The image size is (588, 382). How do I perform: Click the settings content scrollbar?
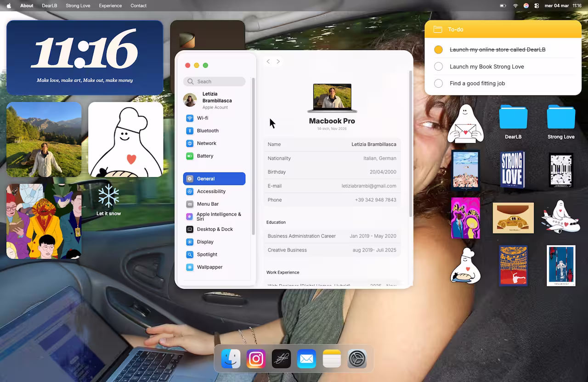tap(410, 144)
